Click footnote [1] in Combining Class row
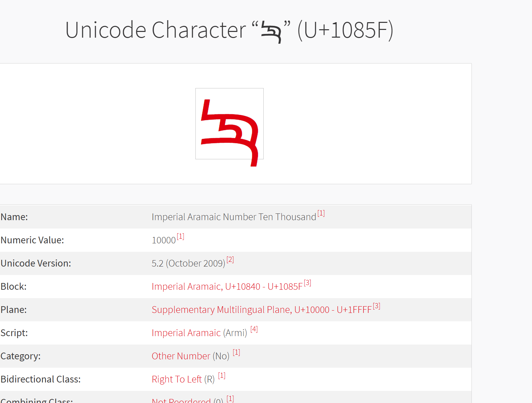 pyautogui.click(x=230, y=399)
